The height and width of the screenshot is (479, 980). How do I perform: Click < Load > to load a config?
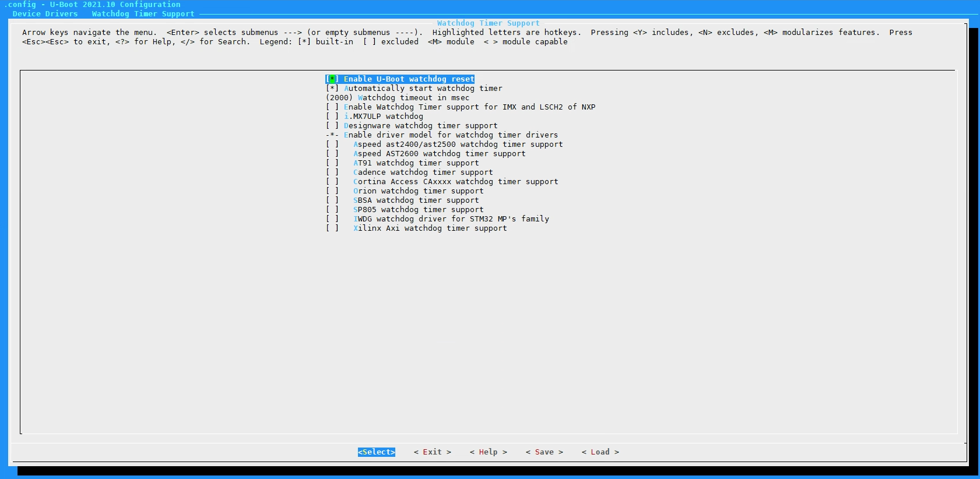pos(600,452)
